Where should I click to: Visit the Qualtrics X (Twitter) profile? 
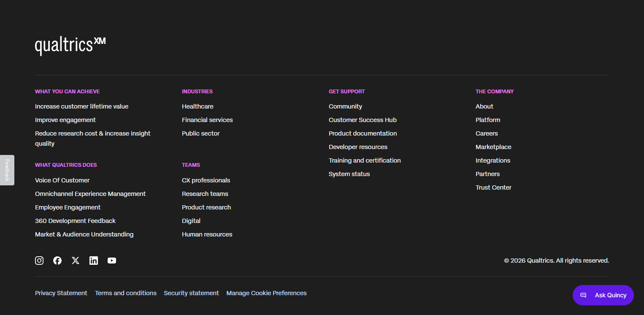[76, 261]
